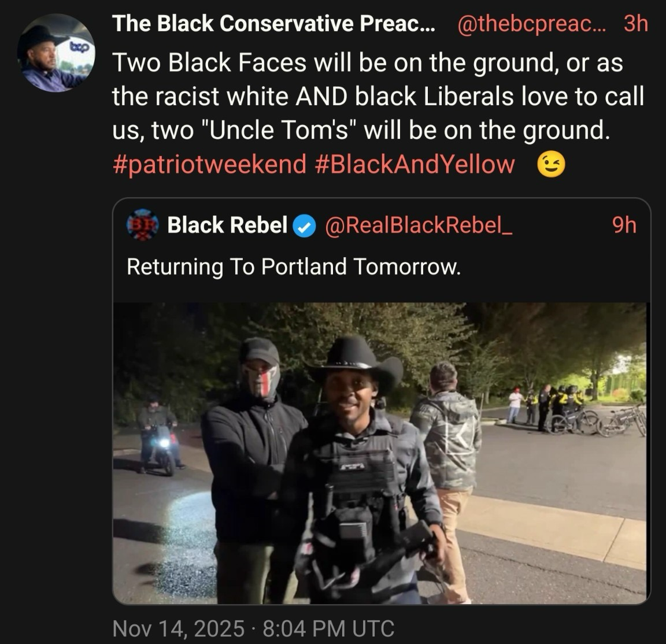666x644 pixels.
Task: Click the "Returning To Portland Tomorrow." text
Action: [294, 267]
